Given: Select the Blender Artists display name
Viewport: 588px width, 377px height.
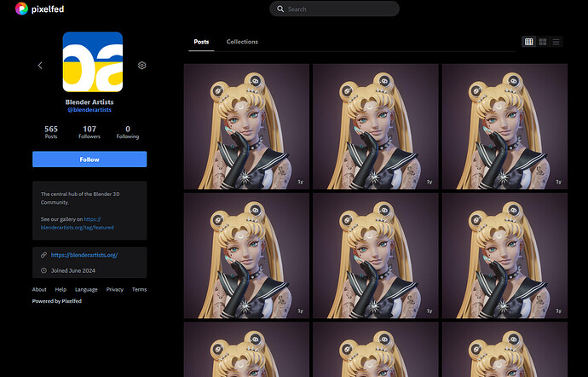Looking at the screenshot, I should [x=89, y=101].
